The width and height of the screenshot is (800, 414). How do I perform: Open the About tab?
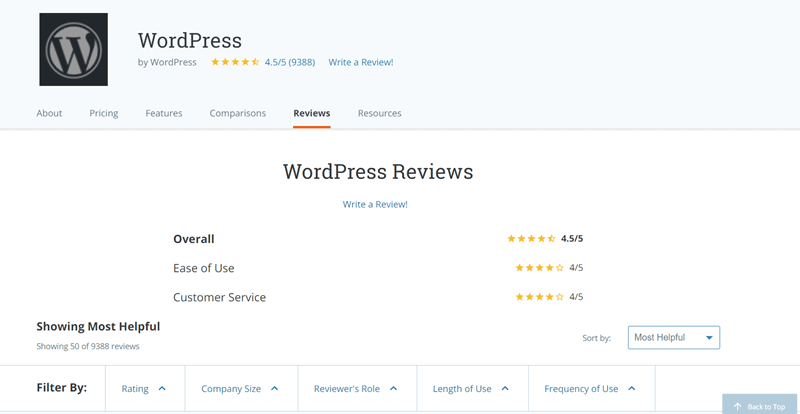[49, 113]
